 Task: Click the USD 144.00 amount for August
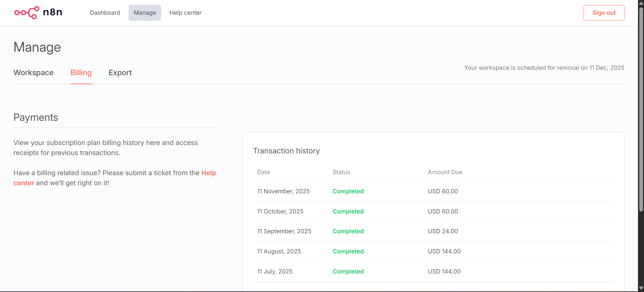tap(444, 251)
